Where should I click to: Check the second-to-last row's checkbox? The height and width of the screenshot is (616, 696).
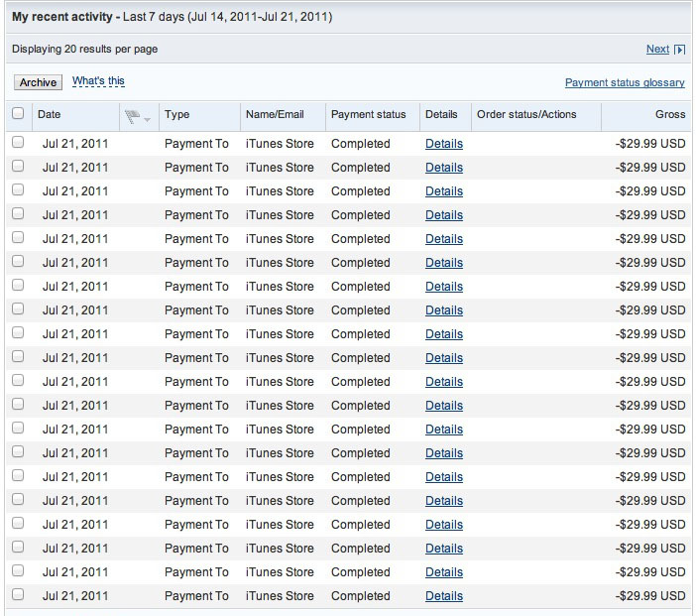pyautogui.click(x=18, y=570)
